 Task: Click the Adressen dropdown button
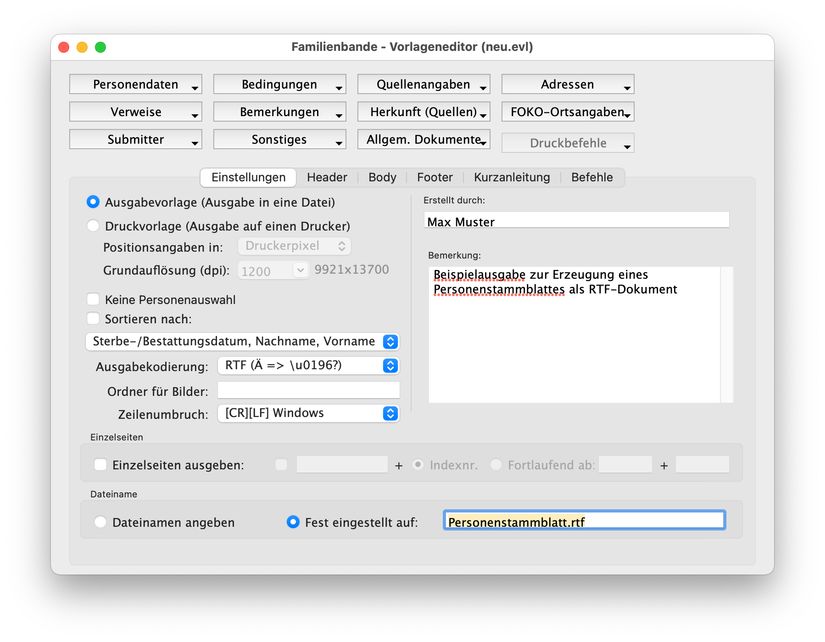coord(567,85)
